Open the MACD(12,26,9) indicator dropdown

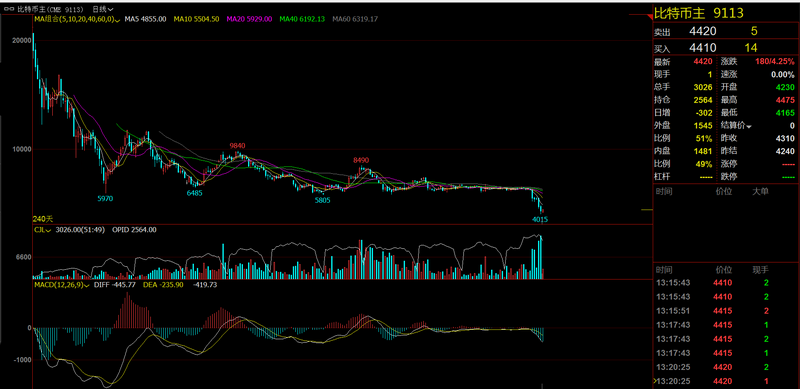click(87, 285)
